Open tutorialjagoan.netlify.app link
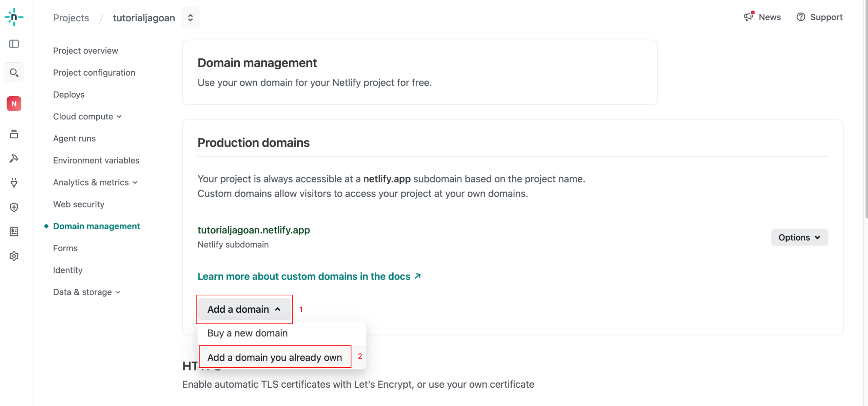The height and width of the screenshot is (406, 868). [254, 230]
